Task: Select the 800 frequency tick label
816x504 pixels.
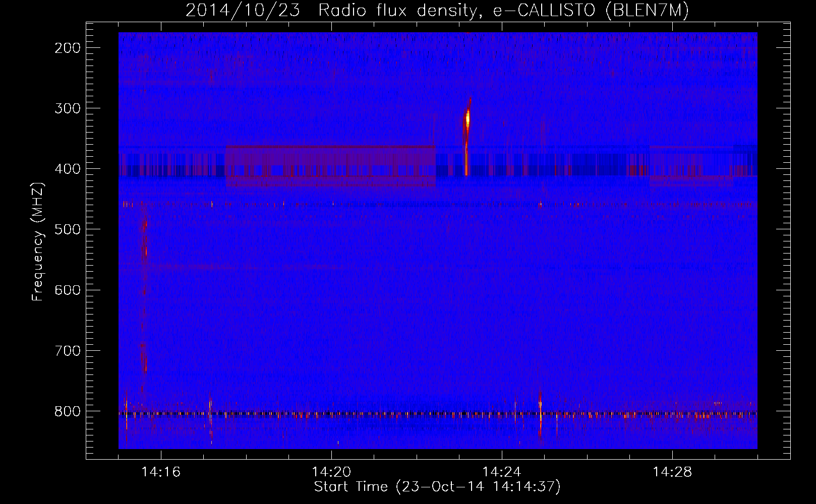Action: (68, 411)
